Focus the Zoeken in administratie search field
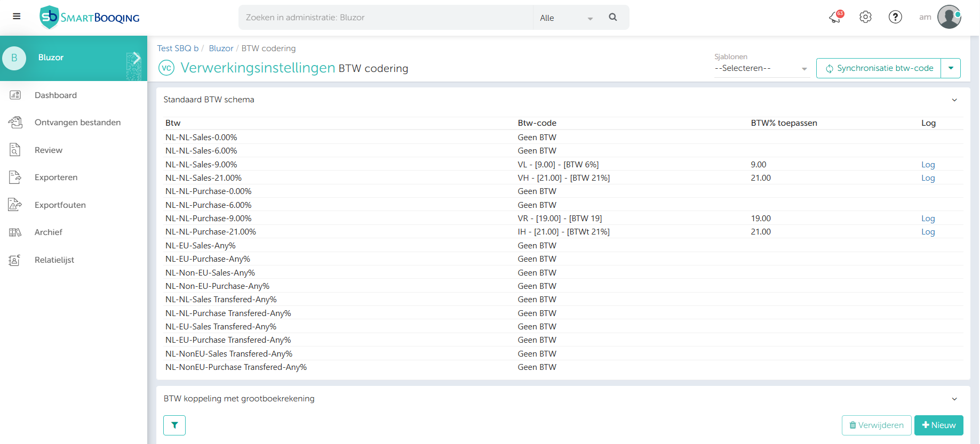 385,18
